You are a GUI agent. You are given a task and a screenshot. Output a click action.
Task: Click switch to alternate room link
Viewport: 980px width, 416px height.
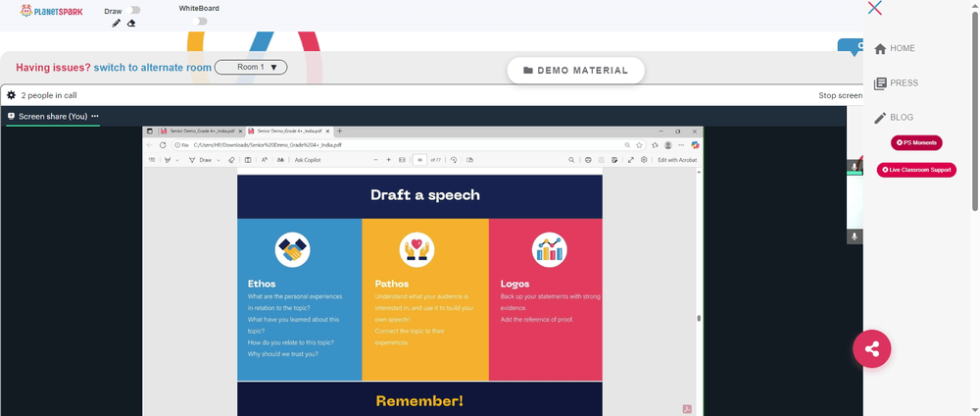tap(153, 68)
